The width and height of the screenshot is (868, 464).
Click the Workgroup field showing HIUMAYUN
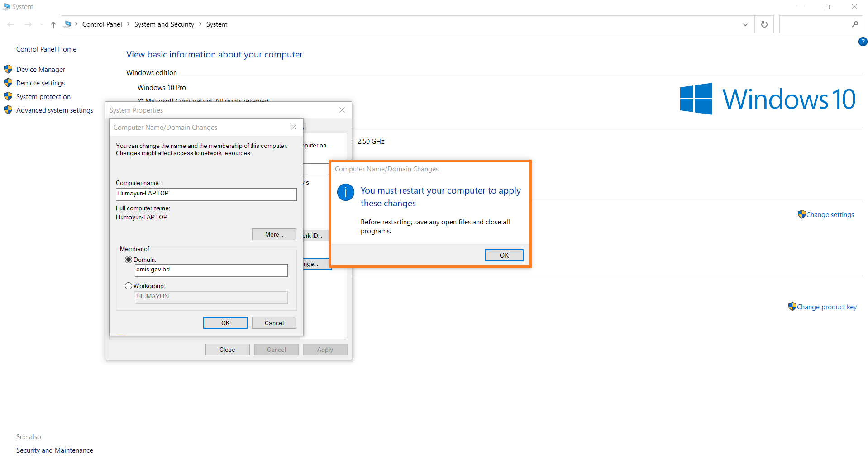coord(211,297)
